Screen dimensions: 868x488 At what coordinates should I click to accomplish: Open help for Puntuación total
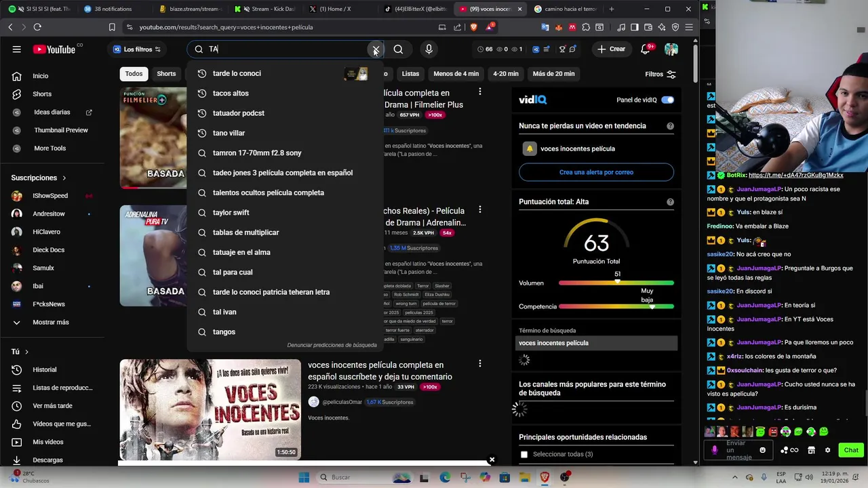[670, 202]
